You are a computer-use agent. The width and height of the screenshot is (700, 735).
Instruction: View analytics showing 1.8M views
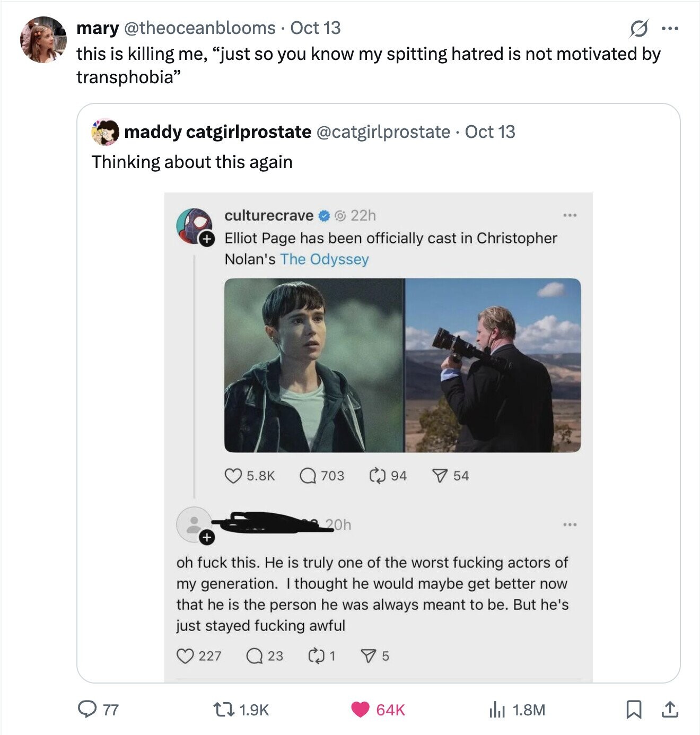496,709
